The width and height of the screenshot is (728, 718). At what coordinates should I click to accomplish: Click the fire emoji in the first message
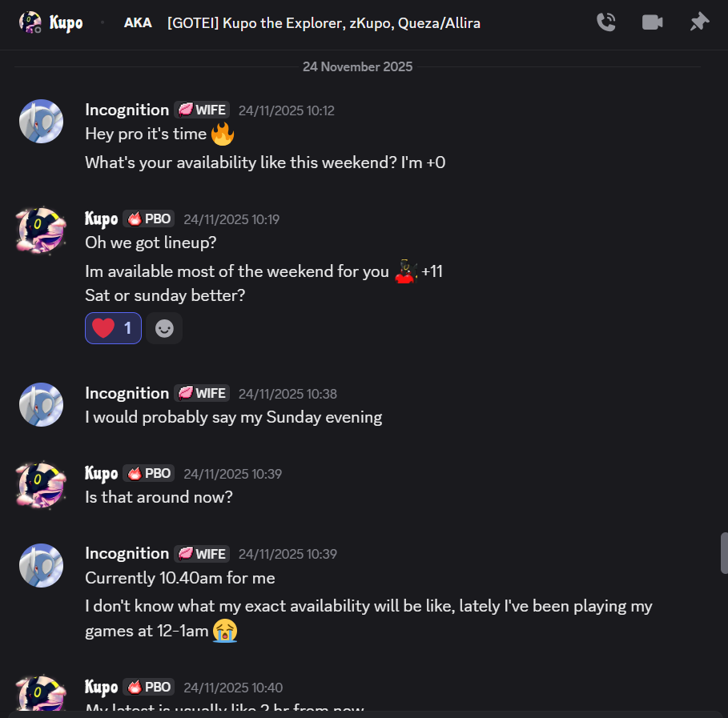[x=222, y=134]
